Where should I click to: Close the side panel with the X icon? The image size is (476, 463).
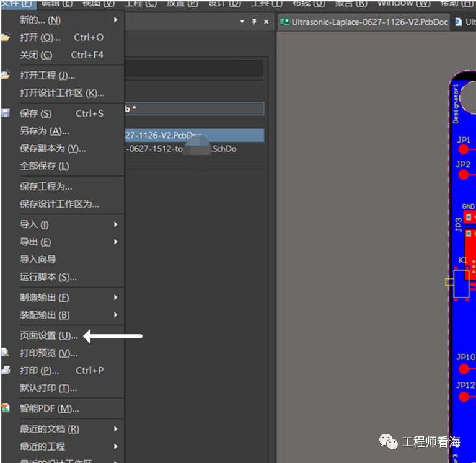pos(267,22)
